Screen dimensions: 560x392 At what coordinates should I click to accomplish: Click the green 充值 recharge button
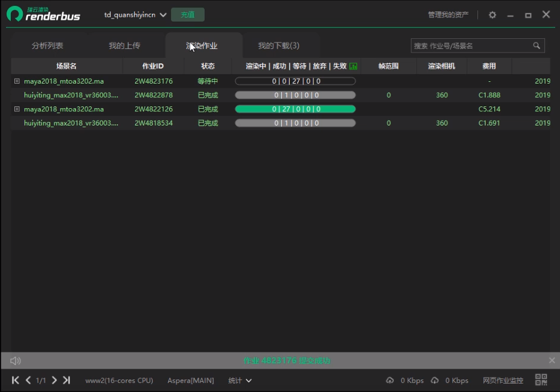[x=187, y=15]
